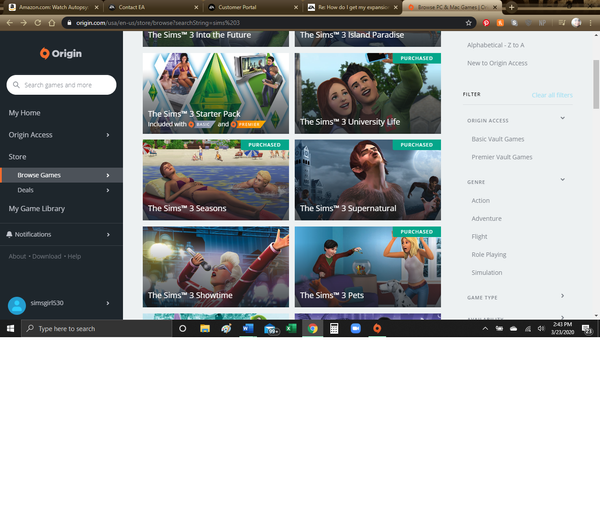Click the page vertical scrollbar thumb
Screen dimensions: 600x529
pyautogui.click(x=596, y=84)
